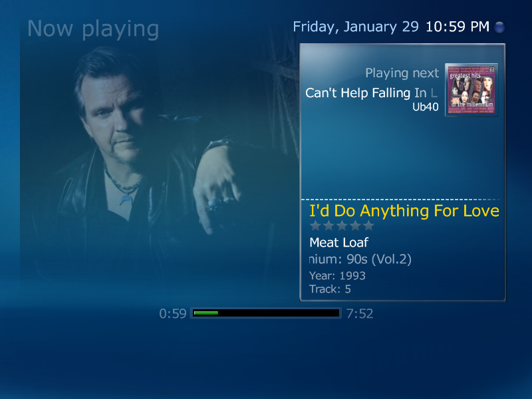Select the fourth rating star
532x399 pixels.
coord(355,225)
